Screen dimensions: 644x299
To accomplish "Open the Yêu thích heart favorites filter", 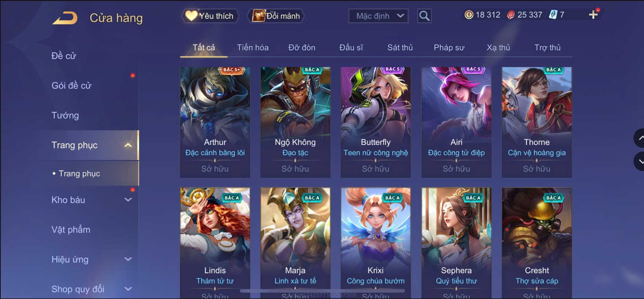I will [210, 16].
